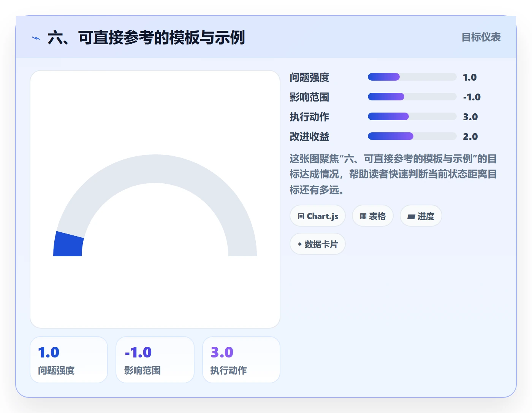Click the -1.0 value in metric list
Image resolution: width=532 pixels, height=413 pixels.
click(472, 97)
